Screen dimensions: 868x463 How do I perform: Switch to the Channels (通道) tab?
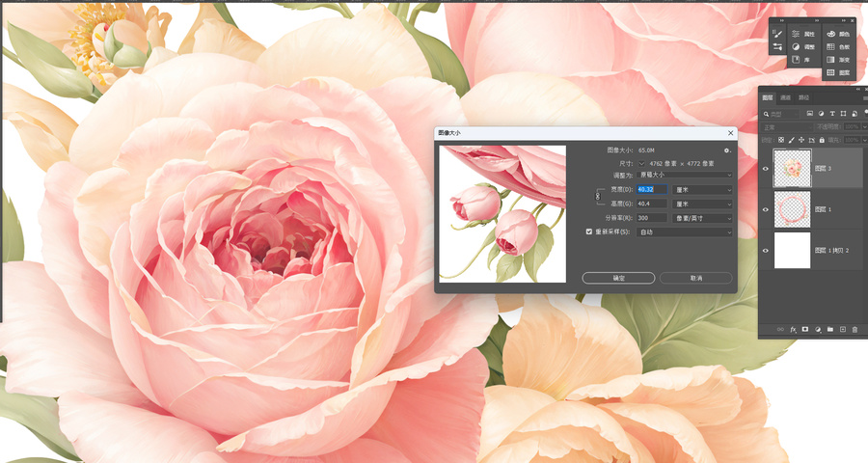[785, 97]
